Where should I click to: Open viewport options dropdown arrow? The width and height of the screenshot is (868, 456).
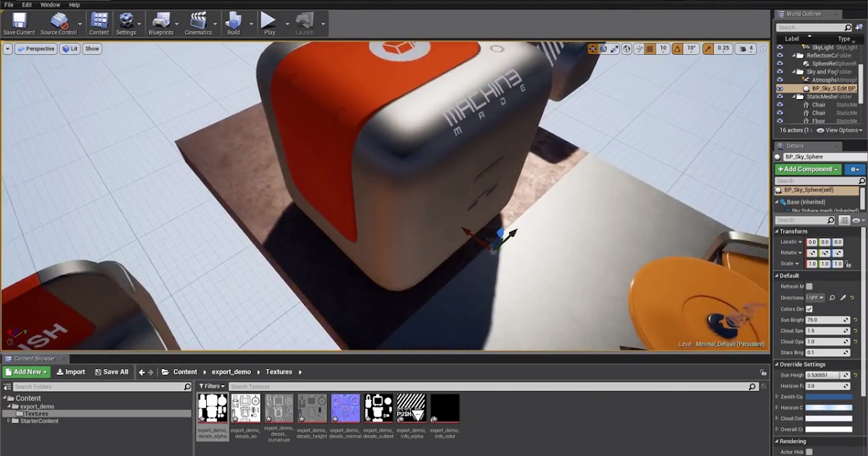click(x=8, y=48)
